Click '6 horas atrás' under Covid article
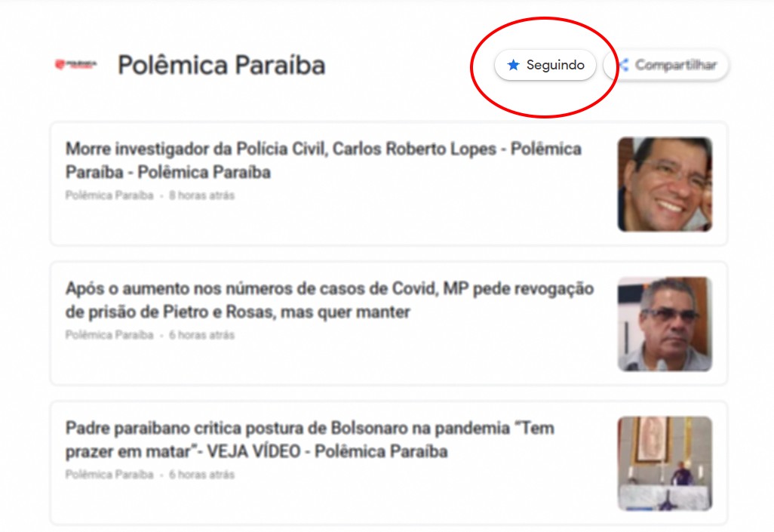 pyautogui.click(x=202, y=335)
